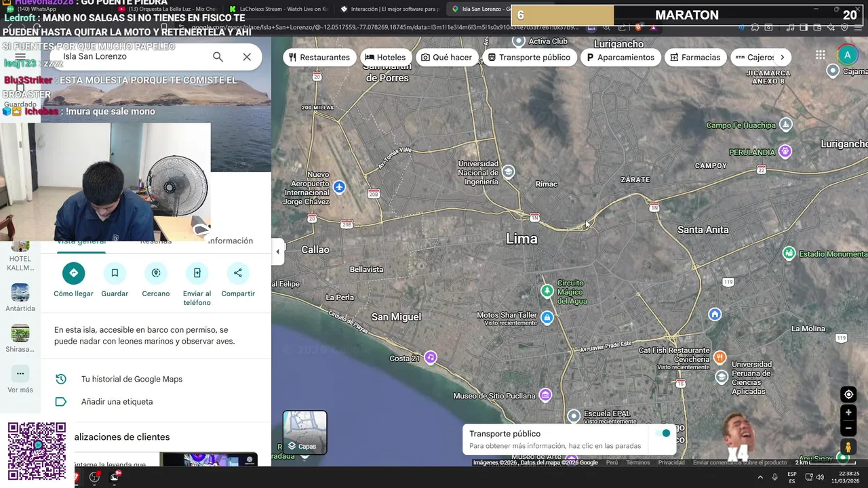Zoom out the map with minus button
Viewport: 868px width, 488px height.
tap(848, 428)
